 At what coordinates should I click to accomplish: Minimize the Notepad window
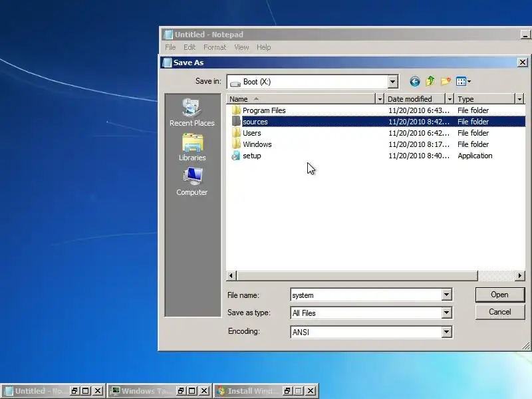tap(525, 35)
